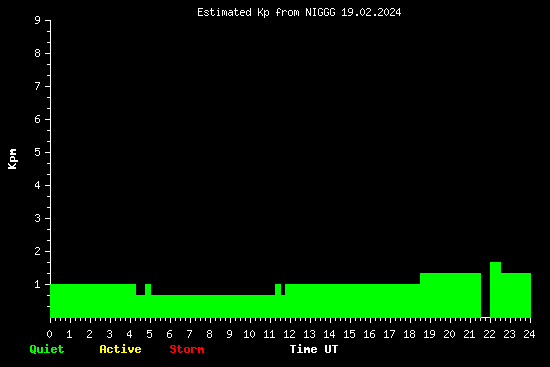
Task: Click the y-axis tick label 1
Action: coord(38,285)
